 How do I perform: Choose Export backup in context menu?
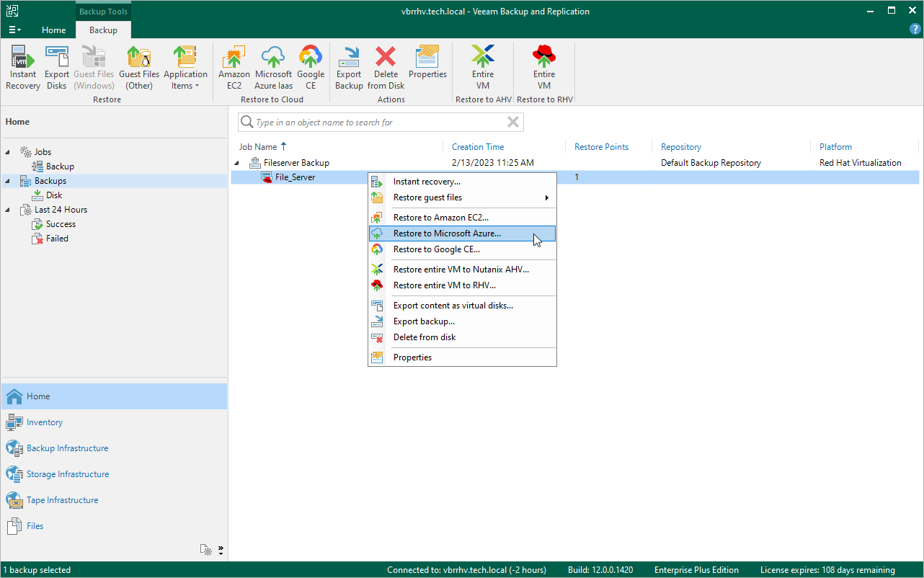[x=462, y=321]
